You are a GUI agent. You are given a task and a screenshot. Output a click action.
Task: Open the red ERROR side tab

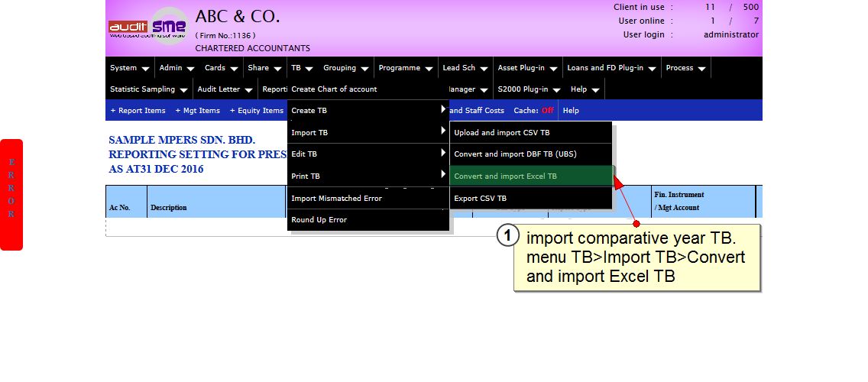(x=11, y=194)
